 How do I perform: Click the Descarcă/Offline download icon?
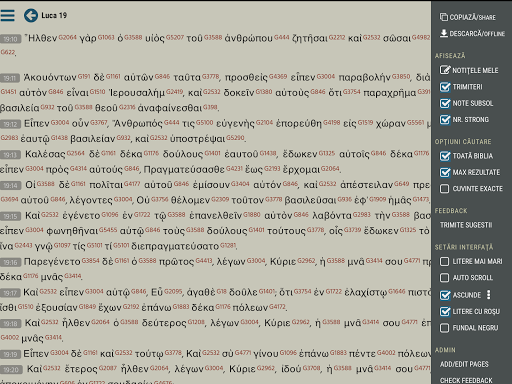click(x=444, y=33)
